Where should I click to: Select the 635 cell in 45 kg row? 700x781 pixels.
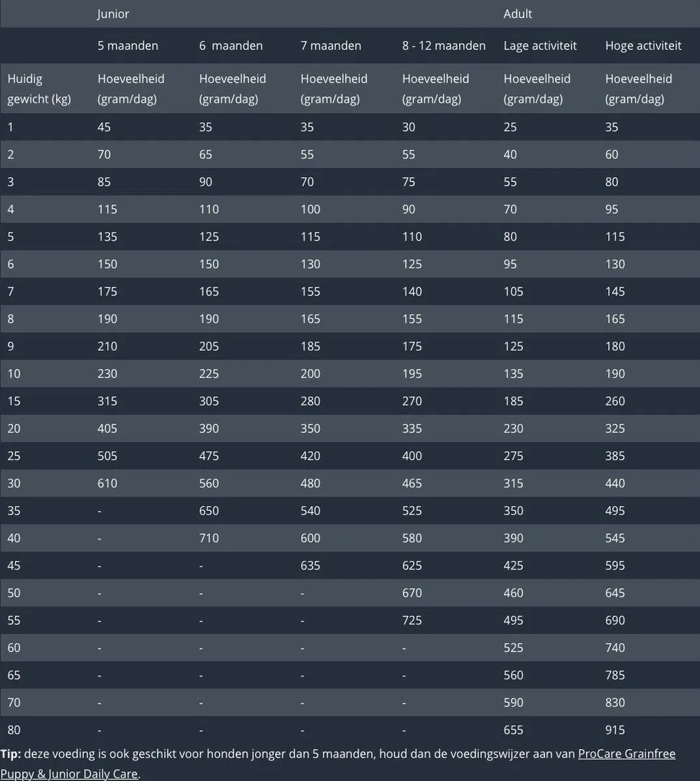311,565
